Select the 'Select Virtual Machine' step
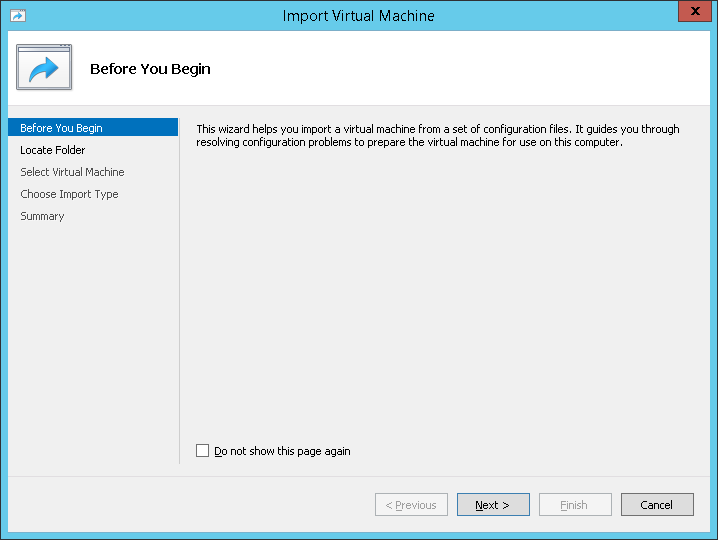This screenshot has height=540, width=718. pyautogui.click(x=72, y=172)
